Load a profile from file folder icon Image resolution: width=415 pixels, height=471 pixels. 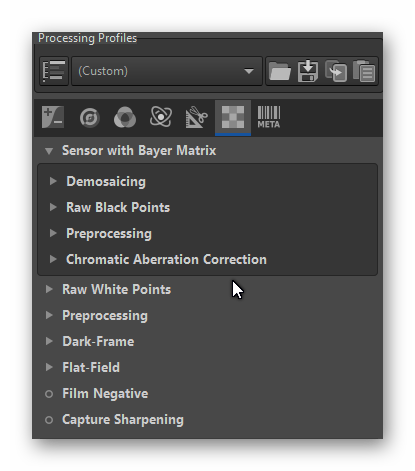[x=280, y=71]
